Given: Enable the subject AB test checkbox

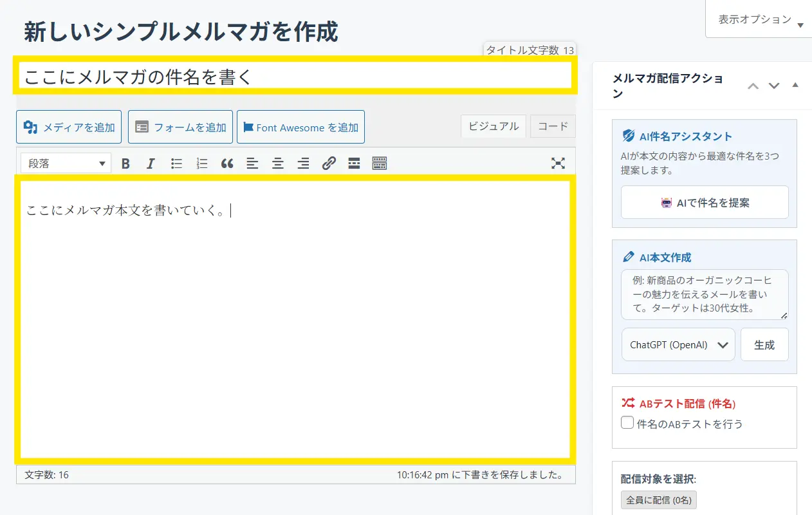Looking at the screenshot, I should tap(627, 423).
